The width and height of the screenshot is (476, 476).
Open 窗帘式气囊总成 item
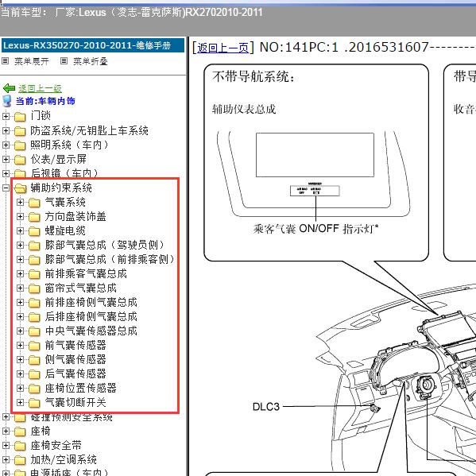pyautogui.click(x=81, y=288)
